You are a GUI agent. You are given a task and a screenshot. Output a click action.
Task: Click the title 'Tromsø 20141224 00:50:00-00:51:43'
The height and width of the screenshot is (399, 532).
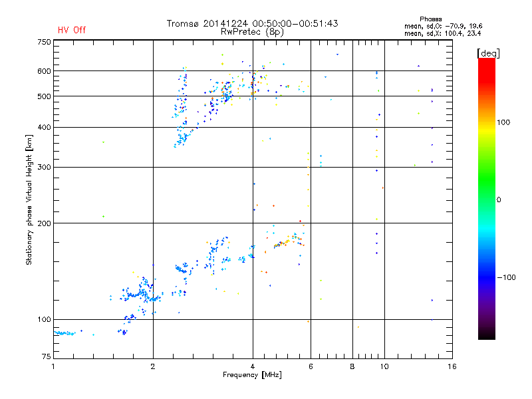(x=252, y=23)
